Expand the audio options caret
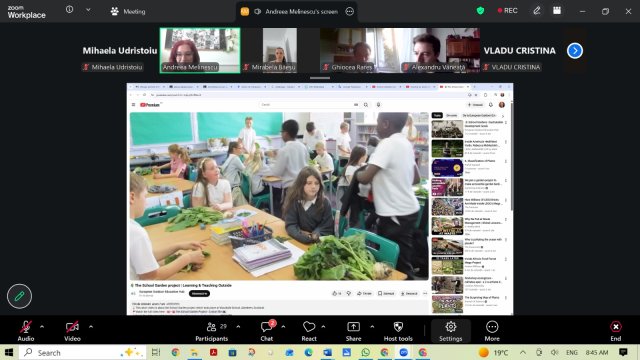Image resolution: width=640 pixels, height=360 pixels. tap(42, 327)
